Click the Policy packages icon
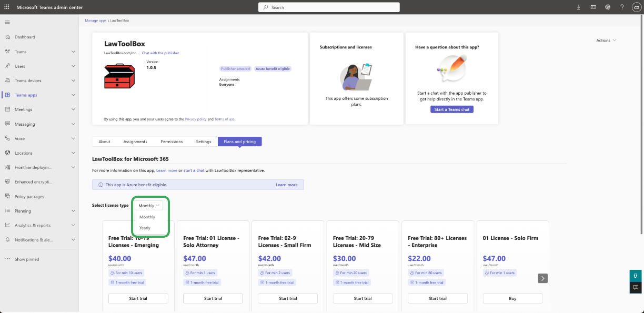This screenshot has height=313, width=644. tap(7, 196)
